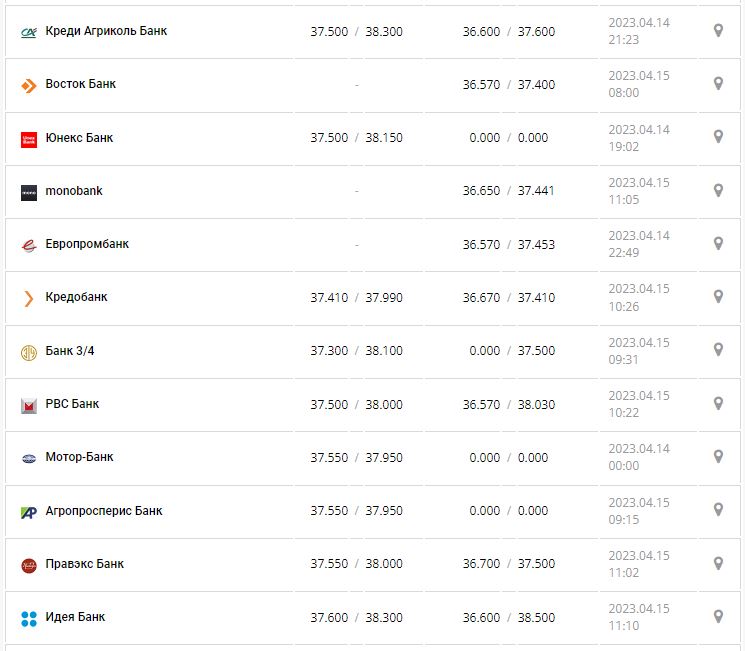Open the Правэкс Банк name link
This screenshot has width=745, height=651.
[x=85, y=564]
